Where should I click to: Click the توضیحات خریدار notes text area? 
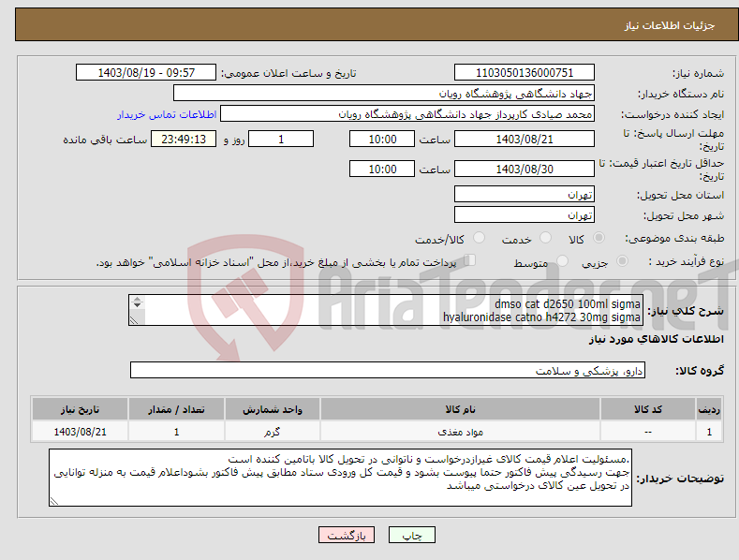tap(340, 478)
